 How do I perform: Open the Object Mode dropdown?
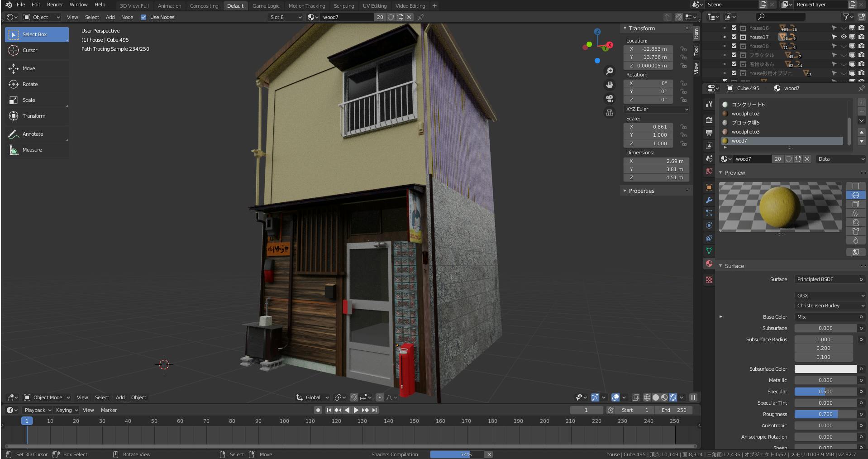click(x=47, y=397)
